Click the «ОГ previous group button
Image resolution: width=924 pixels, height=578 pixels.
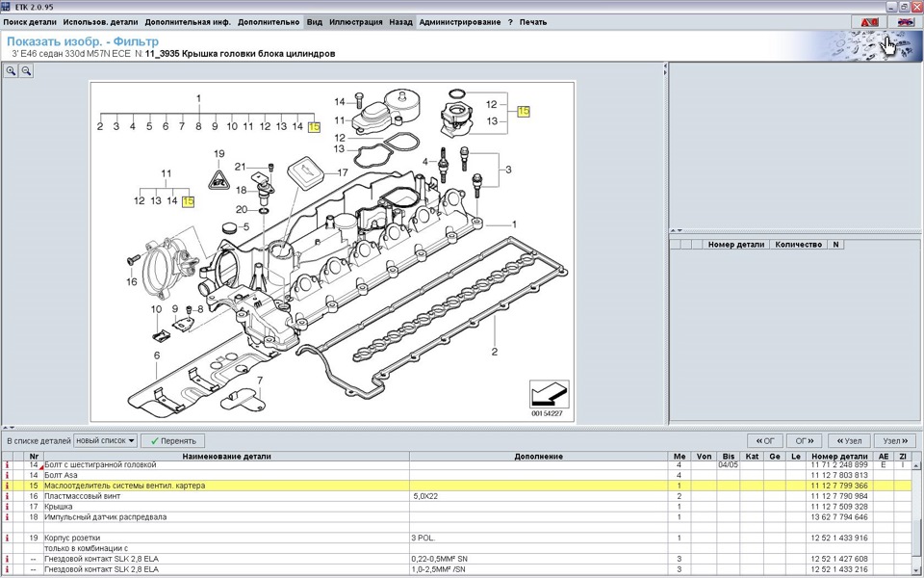[x=764, y=440]
